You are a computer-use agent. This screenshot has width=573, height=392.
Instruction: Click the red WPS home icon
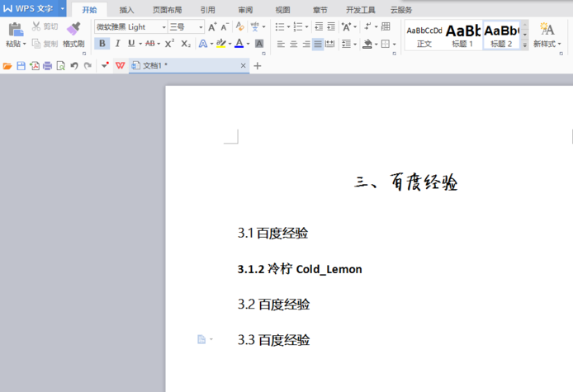click(121, 66)
